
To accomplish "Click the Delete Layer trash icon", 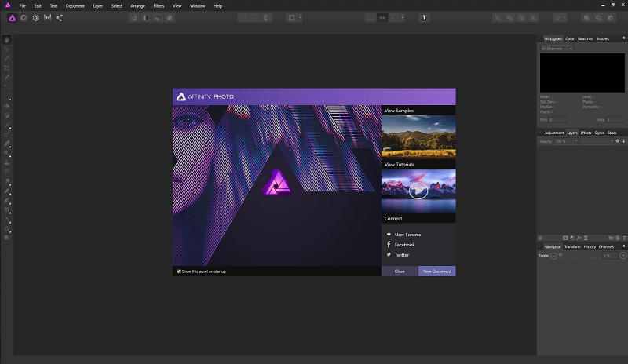I will (x=624, y=238).
